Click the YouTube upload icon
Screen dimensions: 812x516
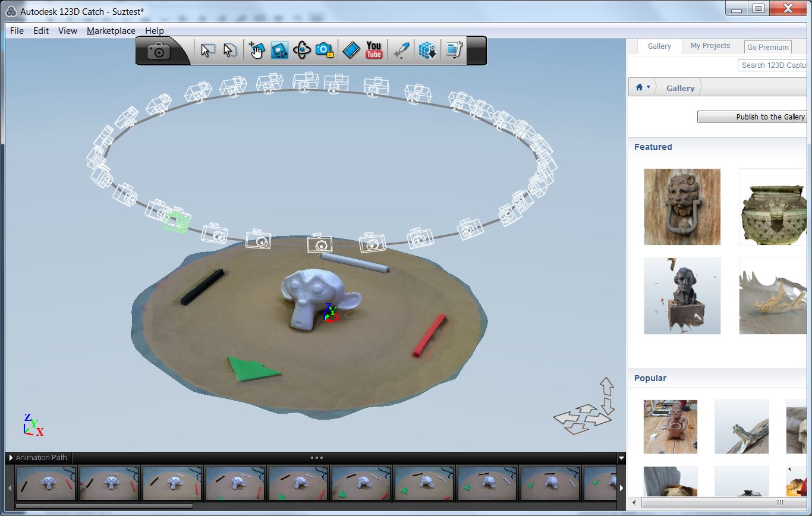point(374,50)
